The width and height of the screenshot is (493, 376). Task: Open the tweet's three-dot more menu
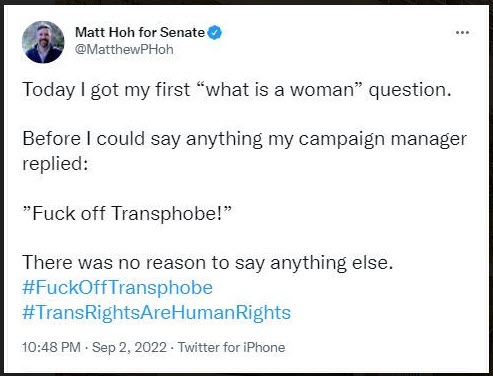click(x=462, y=33)
